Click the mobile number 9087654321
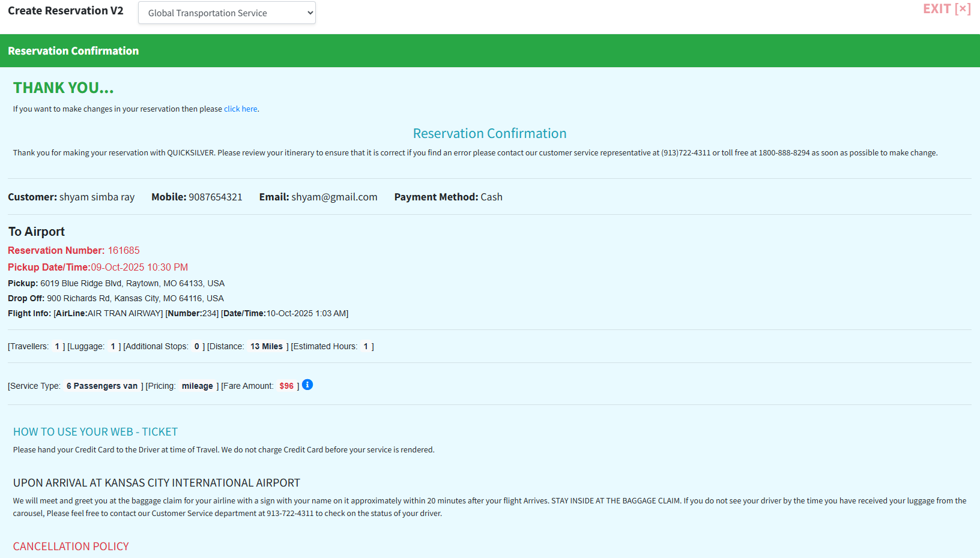Screen dimensions: 980x558 pos(215,197)
